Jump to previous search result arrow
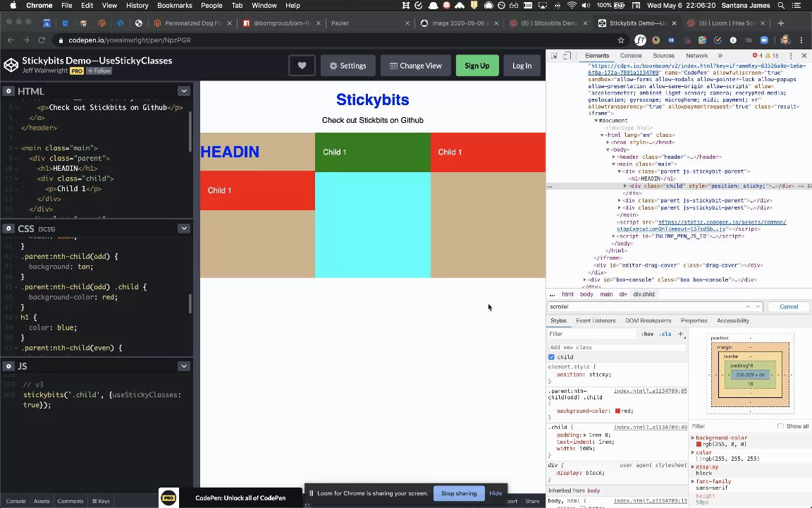Screen dimensions: 812x508 tap(748, 307)
